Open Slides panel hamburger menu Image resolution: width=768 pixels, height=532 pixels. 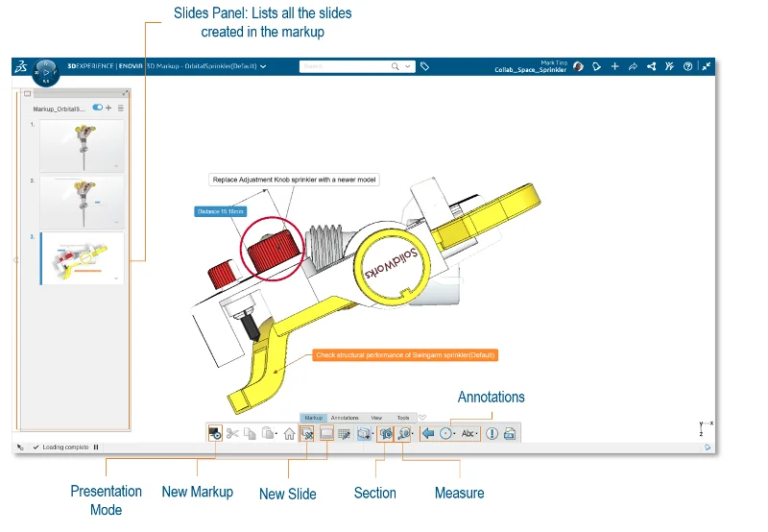pos(120,109)
